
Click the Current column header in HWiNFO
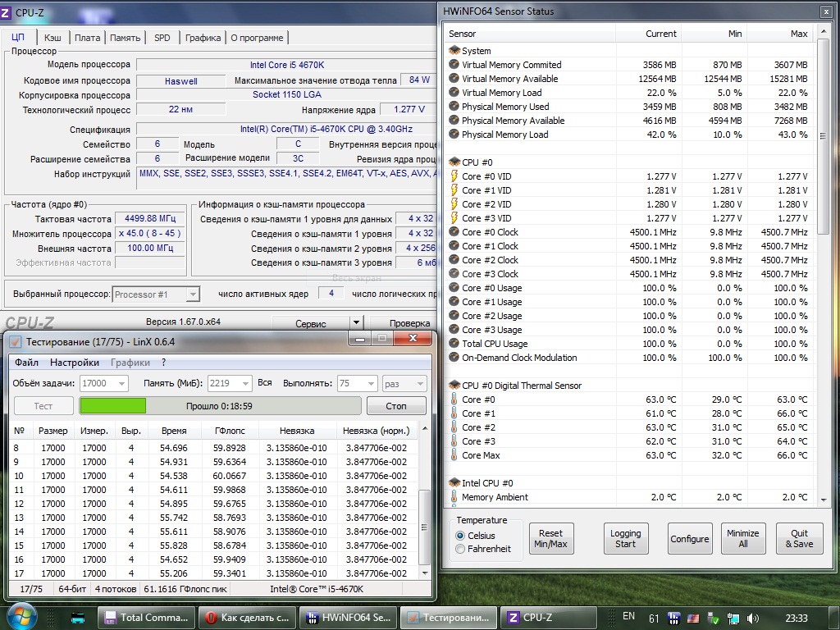pyautogui.click(x=647, y=34)
